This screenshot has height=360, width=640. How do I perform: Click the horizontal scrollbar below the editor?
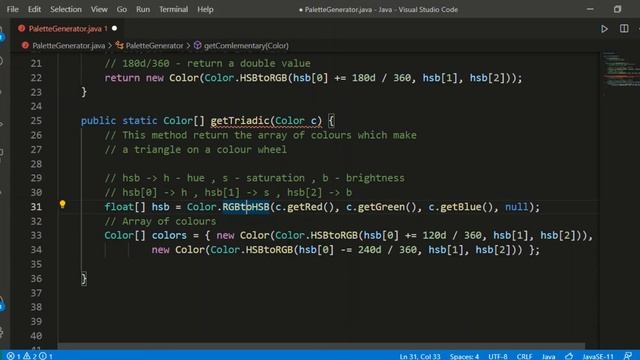point(322,346)
